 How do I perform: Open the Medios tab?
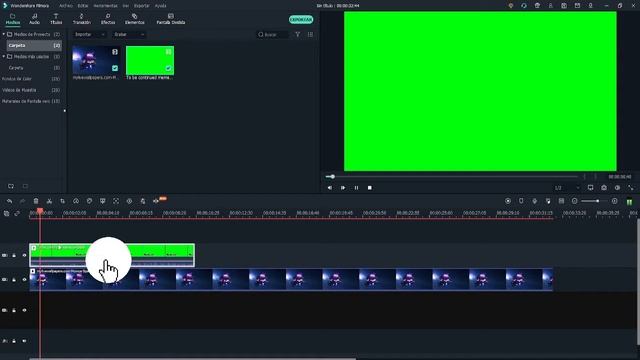tap(13, 19)
